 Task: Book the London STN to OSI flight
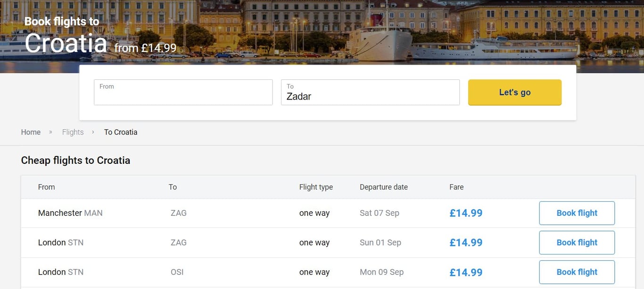(577, 272)
